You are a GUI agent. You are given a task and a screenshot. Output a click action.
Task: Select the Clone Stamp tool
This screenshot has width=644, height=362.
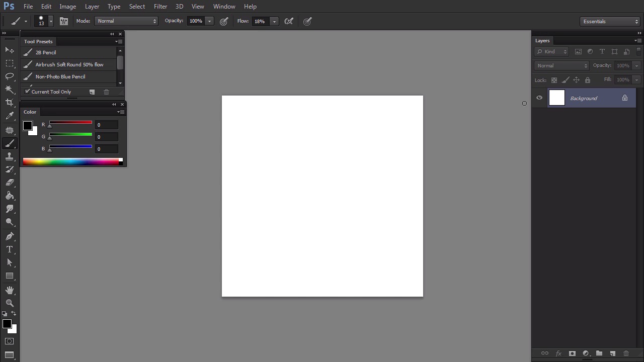point(10,157)
